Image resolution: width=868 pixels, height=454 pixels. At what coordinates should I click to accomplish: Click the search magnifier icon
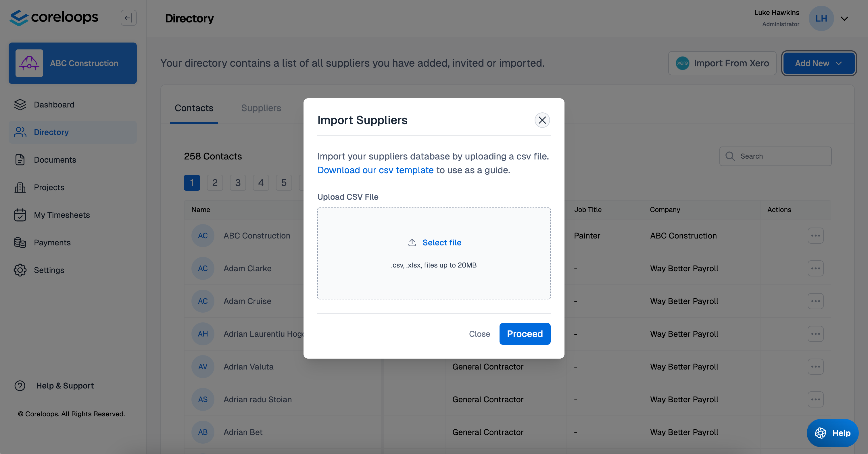coord(730,156)
